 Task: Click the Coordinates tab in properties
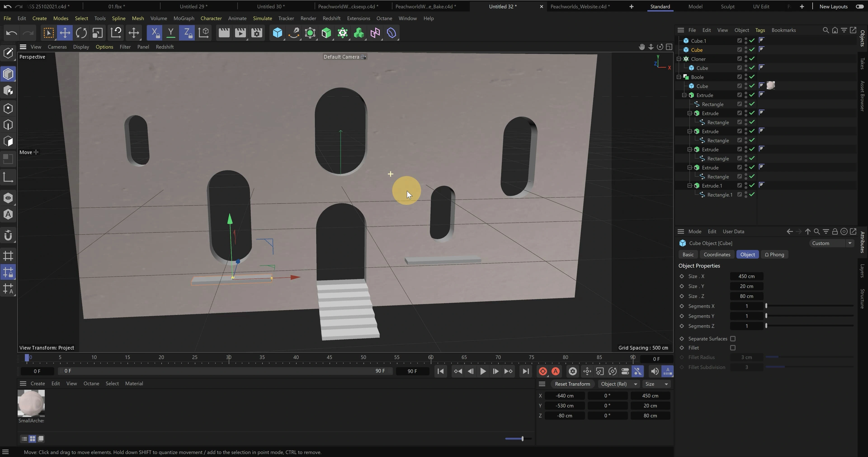coord(717,254)
